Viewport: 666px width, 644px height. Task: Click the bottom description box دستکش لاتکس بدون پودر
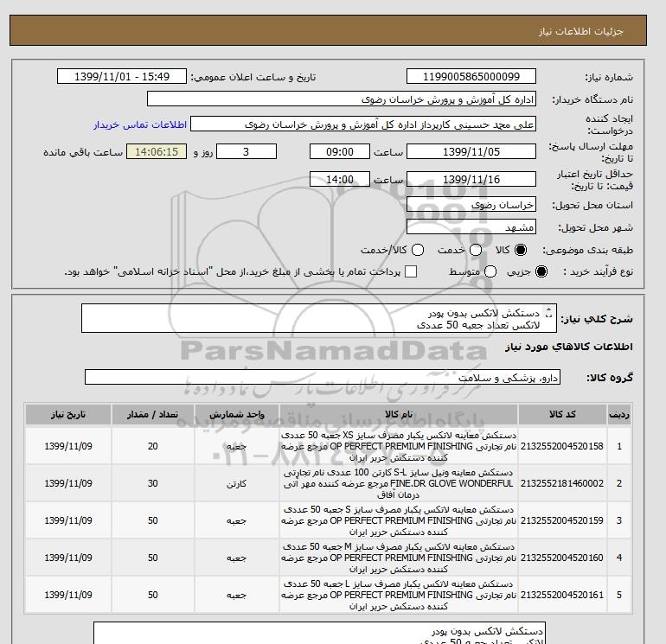click(x=319, y=633)
